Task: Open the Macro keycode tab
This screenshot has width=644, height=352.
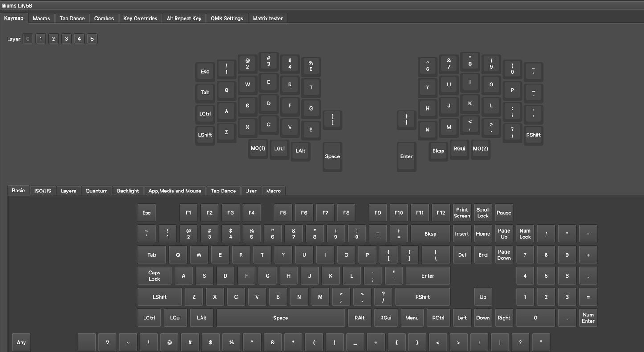Action: pos(273,191)
